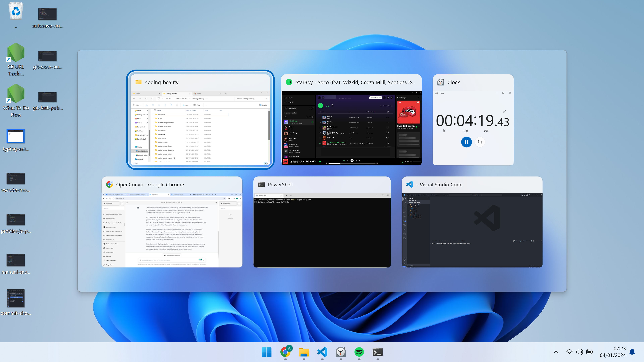Open the Clock app from the taskbar
Viewport: 644px width, 362px height.
pos(341,352)
